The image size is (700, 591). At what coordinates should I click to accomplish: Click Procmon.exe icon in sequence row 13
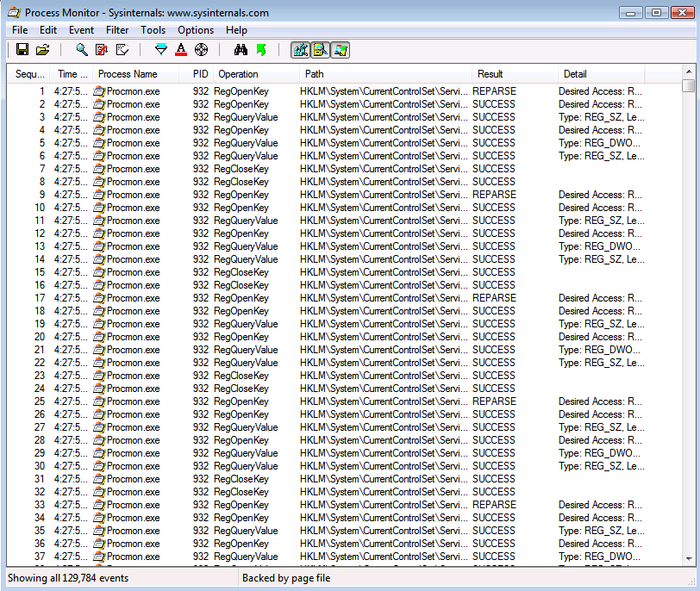(99, 246)
